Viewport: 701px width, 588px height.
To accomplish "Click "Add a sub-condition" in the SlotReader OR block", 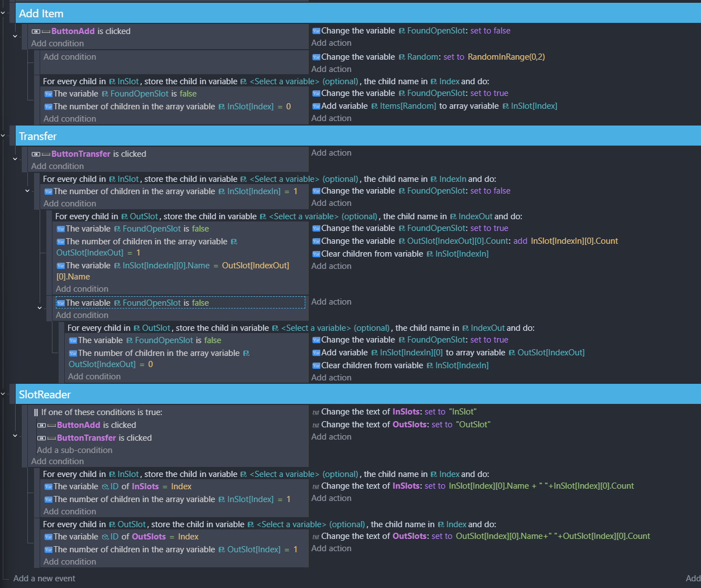I will pos(74,450).
